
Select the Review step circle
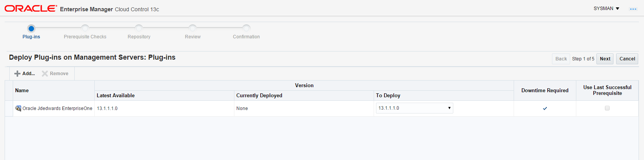pos(193,28)
